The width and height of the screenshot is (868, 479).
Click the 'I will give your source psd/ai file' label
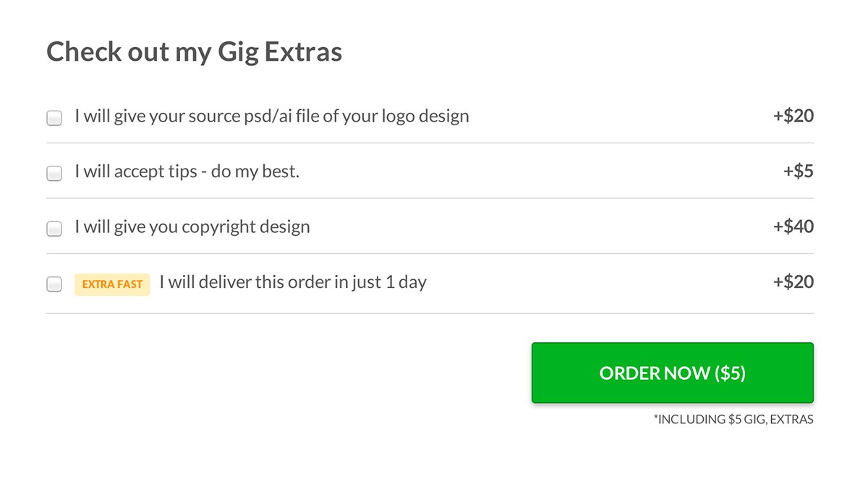[x=271, y=116]
